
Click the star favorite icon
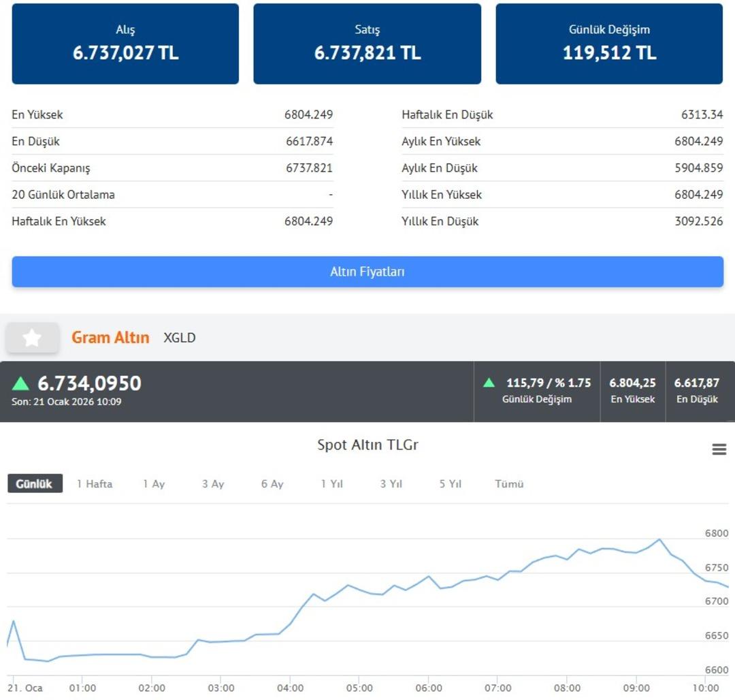coord(32,338)
